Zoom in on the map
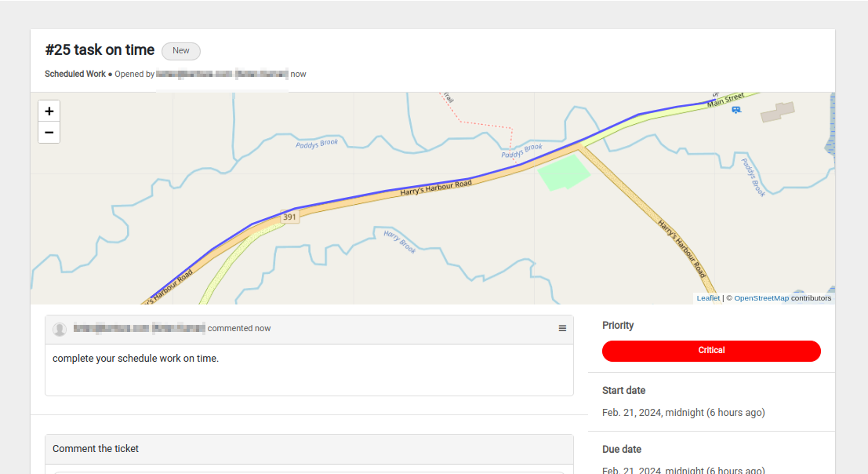868x474 pixels. tap(49, 111)
